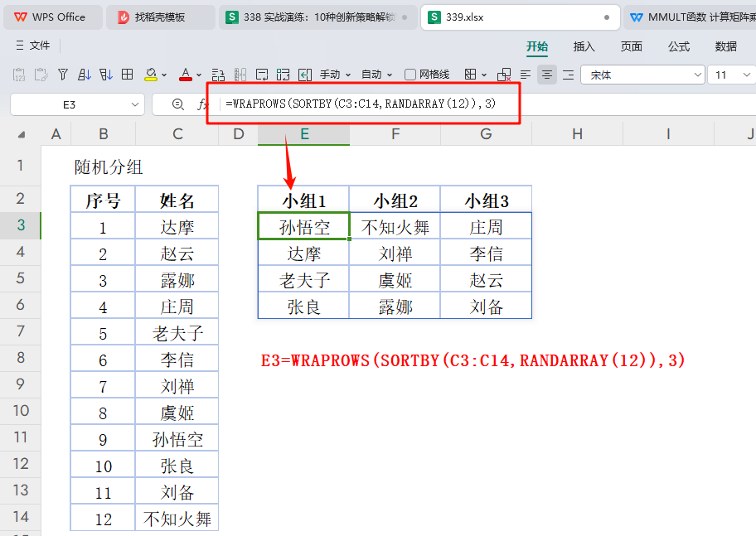The height and width of the screenshot is (536, 756).
Task: Switch to the 数据 ribbon tab
Action: pyautogui.click(x=725, y=46)
